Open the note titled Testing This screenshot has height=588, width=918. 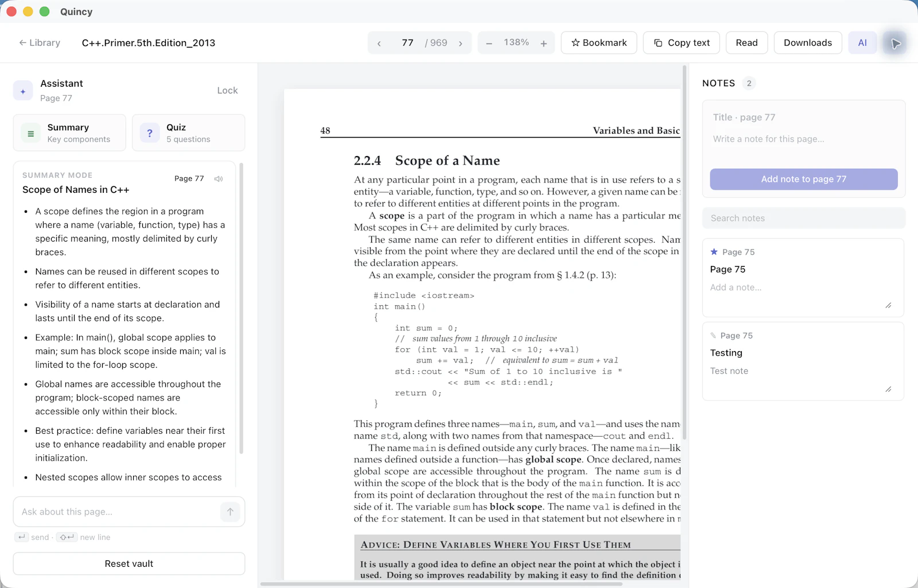click(x=726, y=353)
